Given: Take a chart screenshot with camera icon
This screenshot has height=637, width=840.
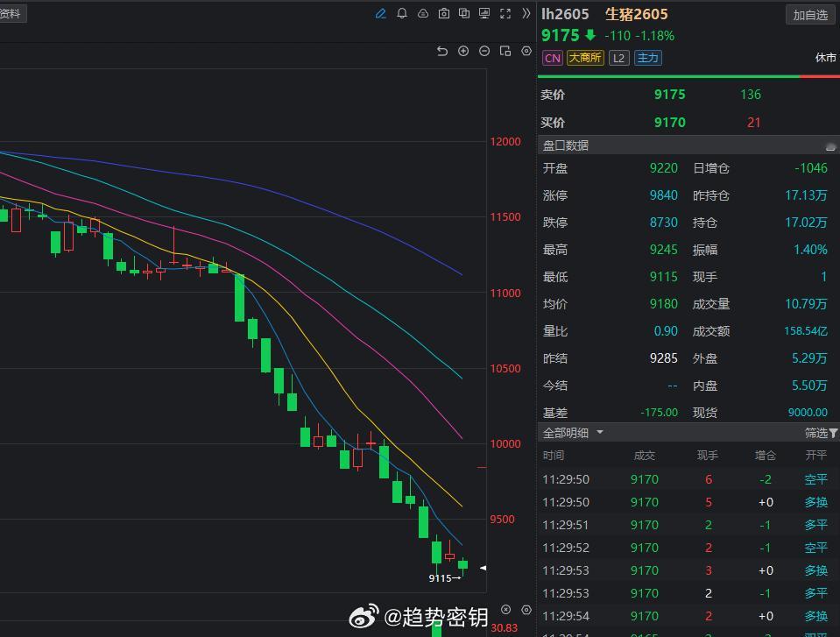Looking at the screenshot, I should (444, 14).
